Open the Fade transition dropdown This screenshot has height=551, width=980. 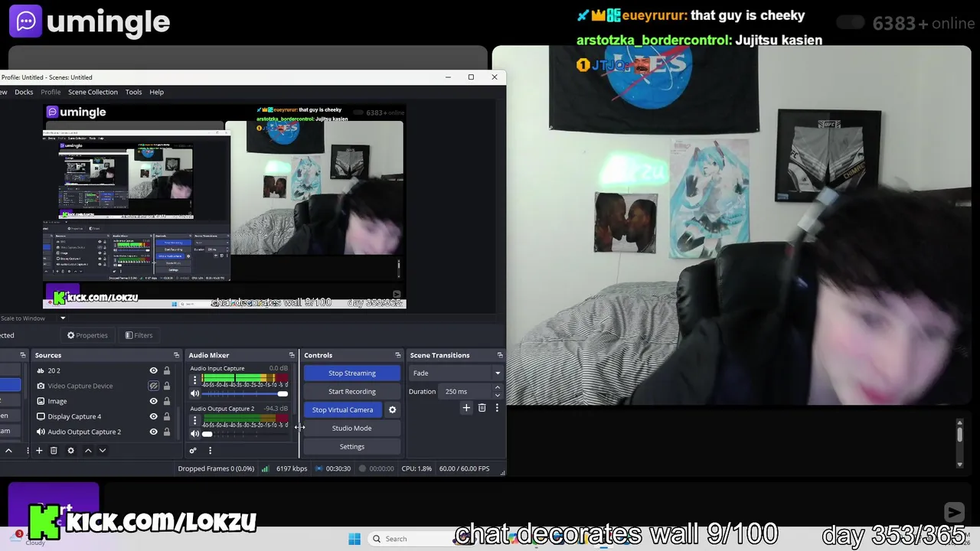[456, 373]
